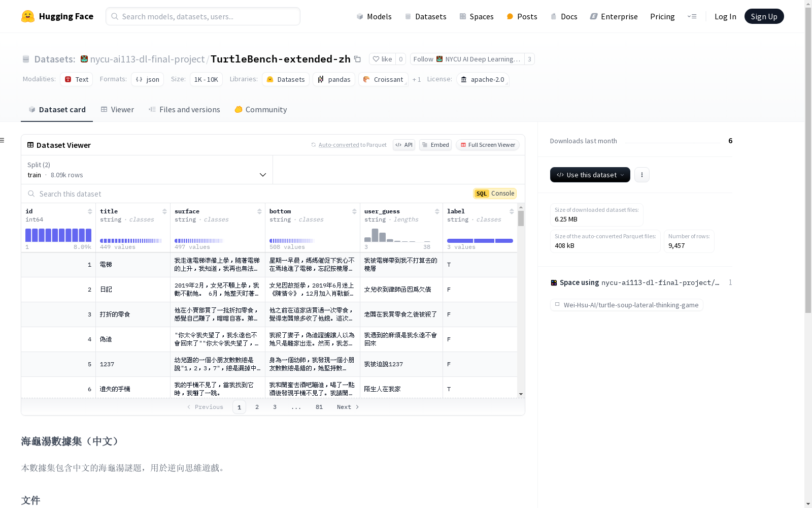Open nycu-ai113-dl-final-project organization link
The width and height of the screenshot is (812, 508).
coord(147,59)
